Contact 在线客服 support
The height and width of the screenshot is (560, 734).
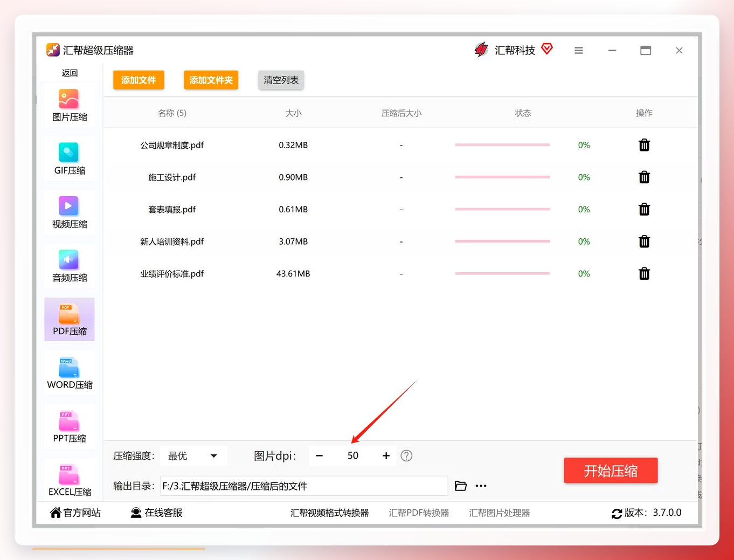pyautogui.click(x=157, y=513)
